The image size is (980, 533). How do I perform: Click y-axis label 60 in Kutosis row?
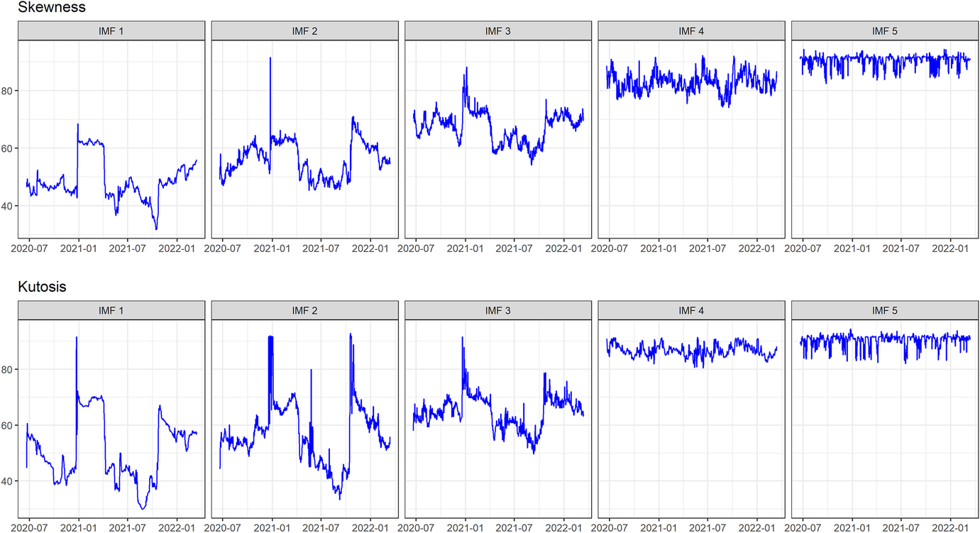click(7, 426)
